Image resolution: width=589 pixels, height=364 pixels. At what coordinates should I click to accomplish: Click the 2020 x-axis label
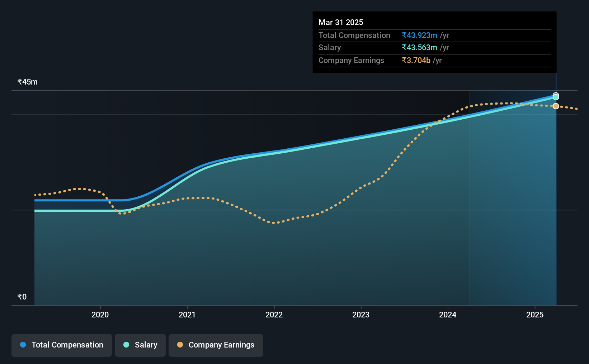[100, 315]
